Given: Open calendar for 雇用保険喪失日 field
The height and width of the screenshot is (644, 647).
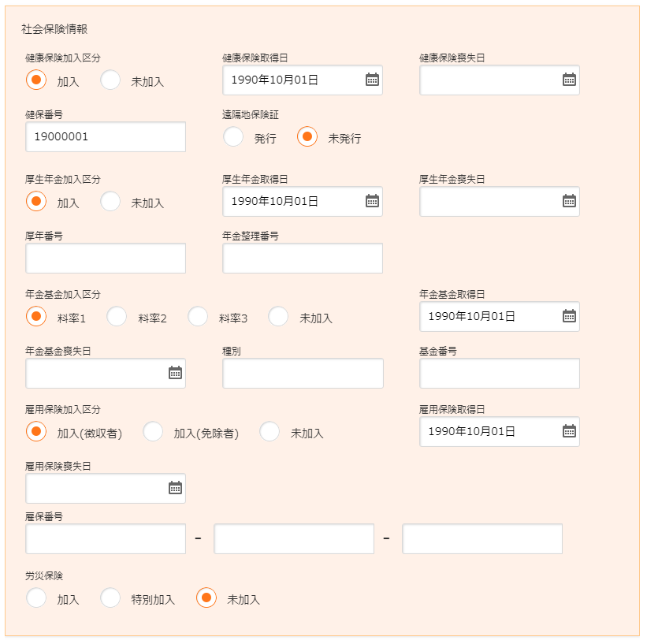Looking at the screenshot, I should pos(175,488).
